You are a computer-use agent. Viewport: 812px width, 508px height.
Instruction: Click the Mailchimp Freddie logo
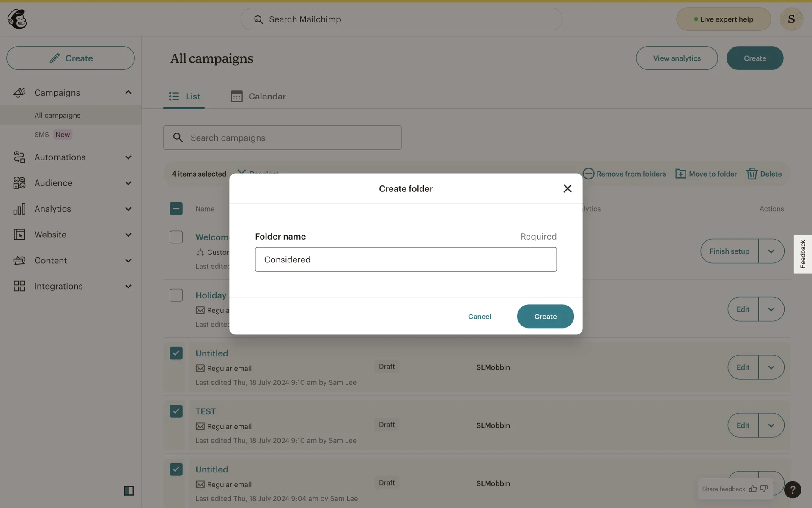(x=17, y=19)
